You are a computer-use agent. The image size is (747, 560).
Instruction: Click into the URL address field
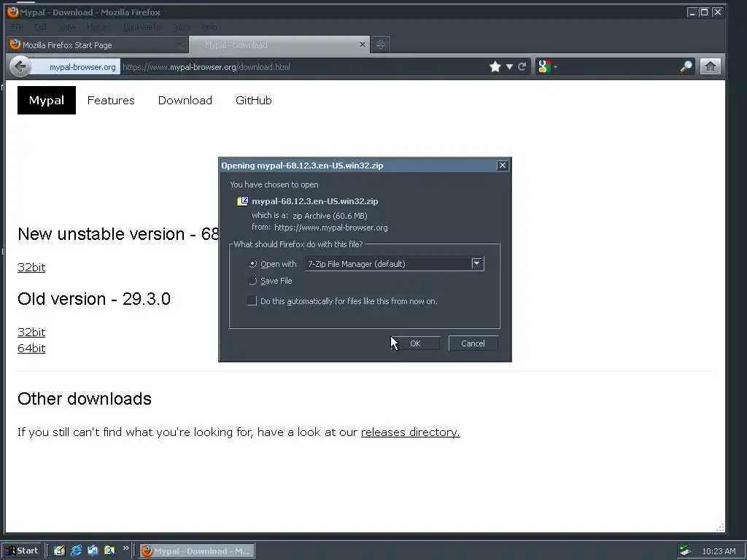click(303, 67)
